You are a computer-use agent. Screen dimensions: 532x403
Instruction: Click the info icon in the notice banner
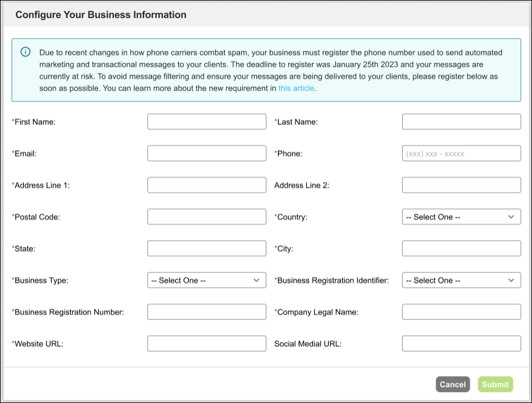coord(26,52)
